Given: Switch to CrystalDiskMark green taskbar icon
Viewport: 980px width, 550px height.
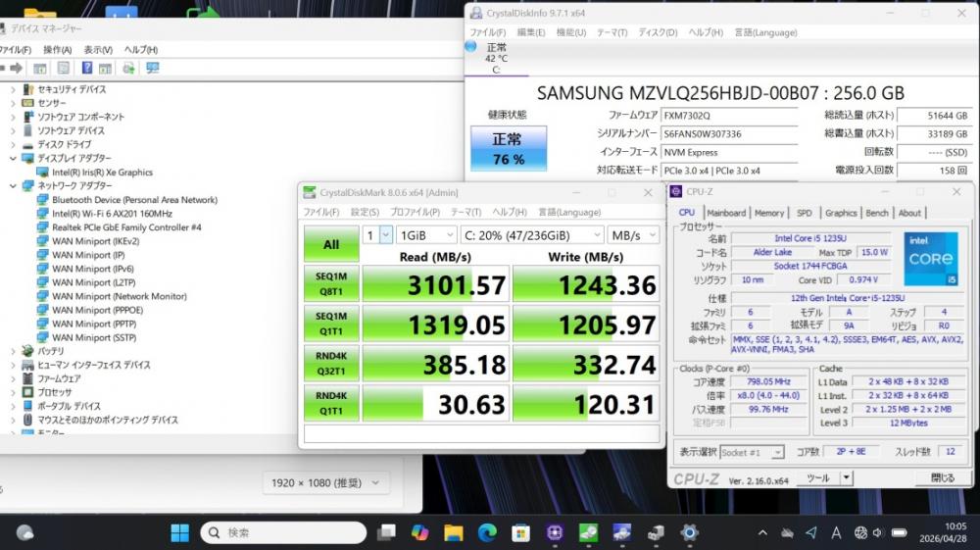Looking at the screenshot, I should [588, 532].
